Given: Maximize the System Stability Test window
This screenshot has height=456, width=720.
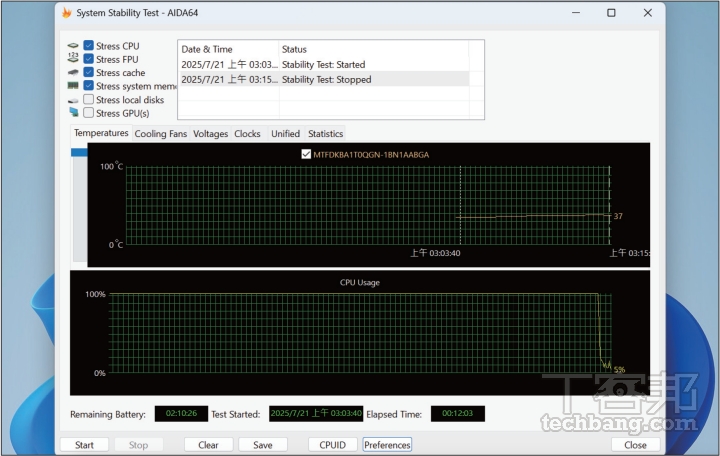Looking at the screenshot, I should 611,13.
